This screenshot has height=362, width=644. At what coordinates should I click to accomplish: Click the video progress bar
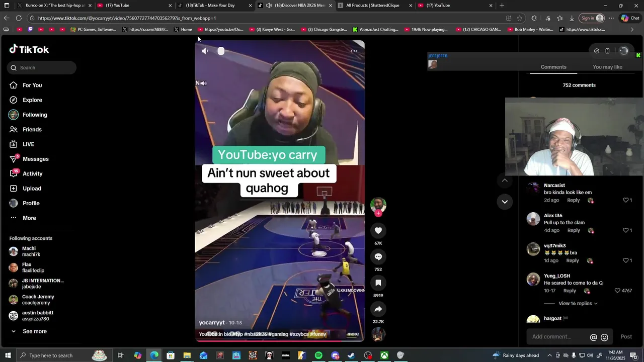(280, 341)
